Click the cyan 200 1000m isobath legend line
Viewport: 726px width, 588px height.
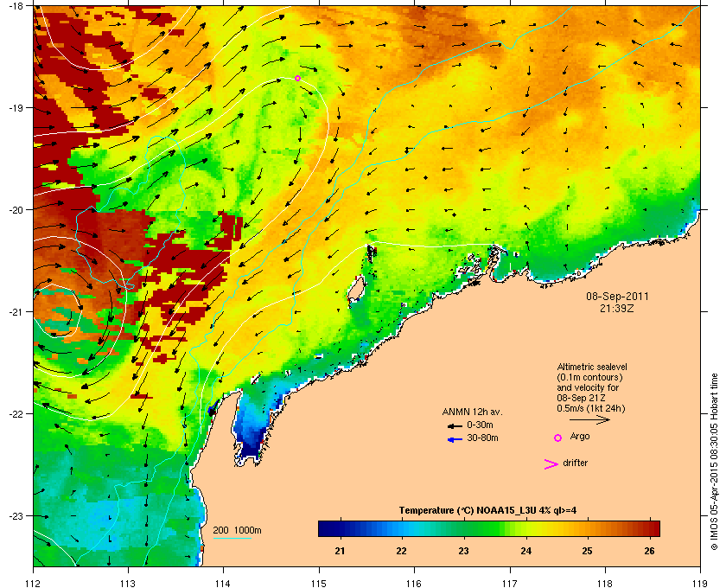tap(232, 539)
